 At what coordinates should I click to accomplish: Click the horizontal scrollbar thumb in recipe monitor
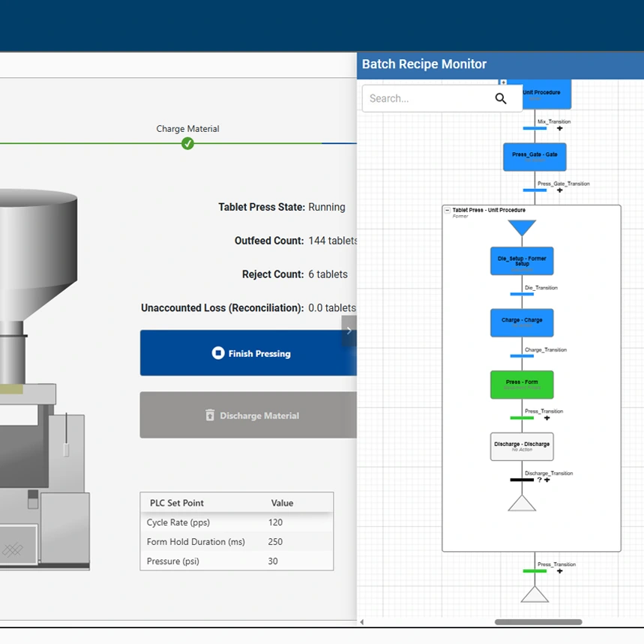pos(538,622)
